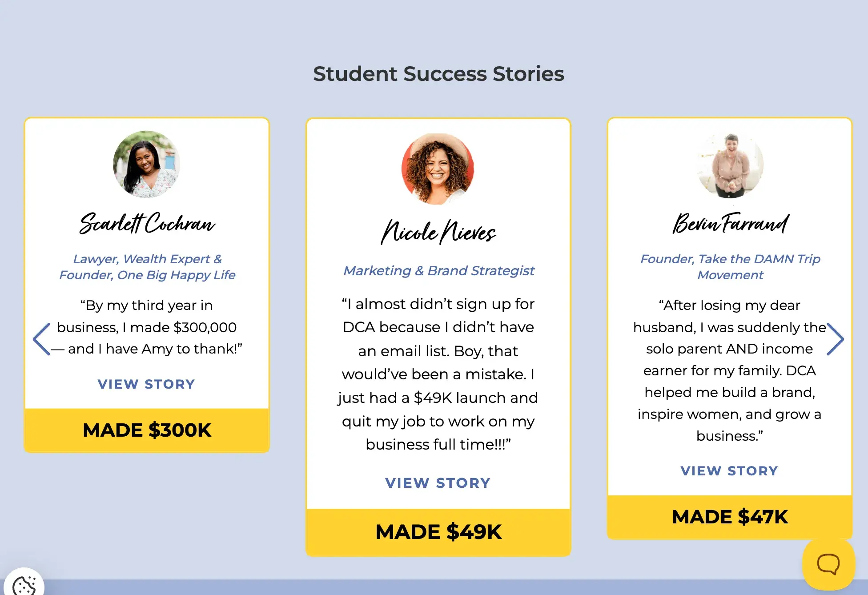Viewport: 868px width, 595px height.
Task: Click the next testimonial arrow
Action: pos(835,339)
